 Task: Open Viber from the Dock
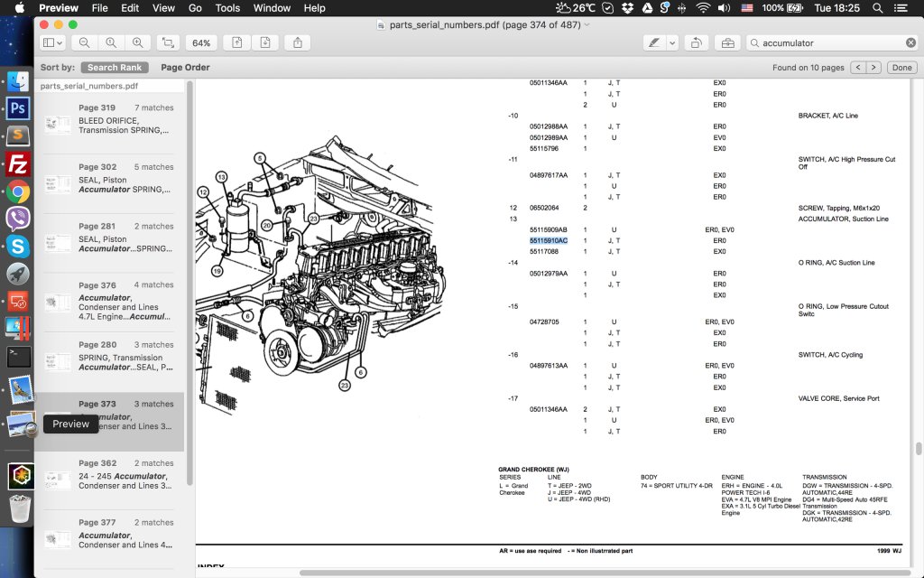18,219
